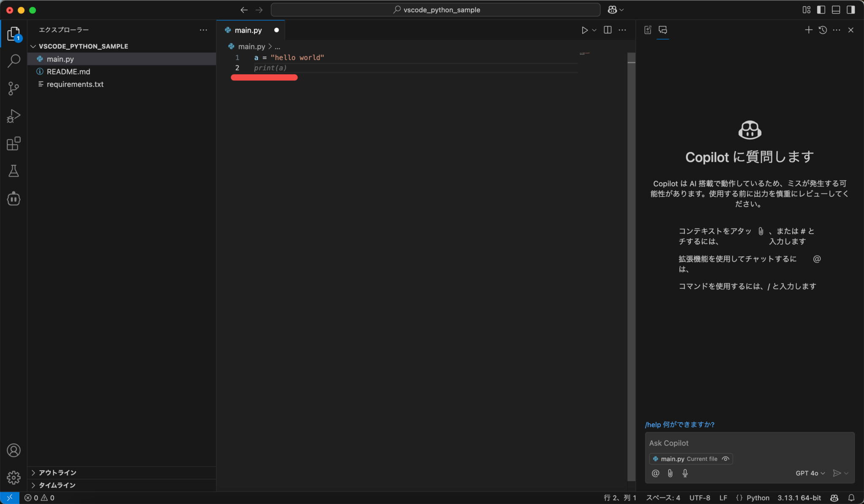Open the Extensions view
This screenshot has height=504, width=864.
[14, 143]
